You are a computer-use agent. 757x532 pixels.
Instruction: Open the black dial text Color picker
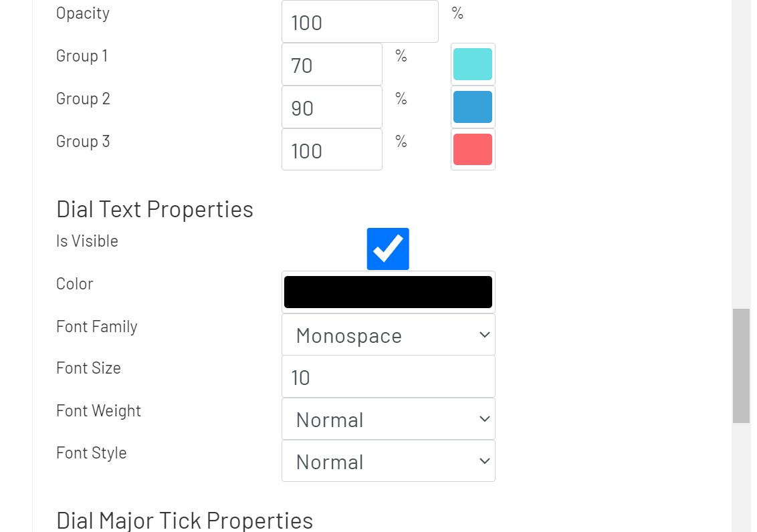[388, 292]
